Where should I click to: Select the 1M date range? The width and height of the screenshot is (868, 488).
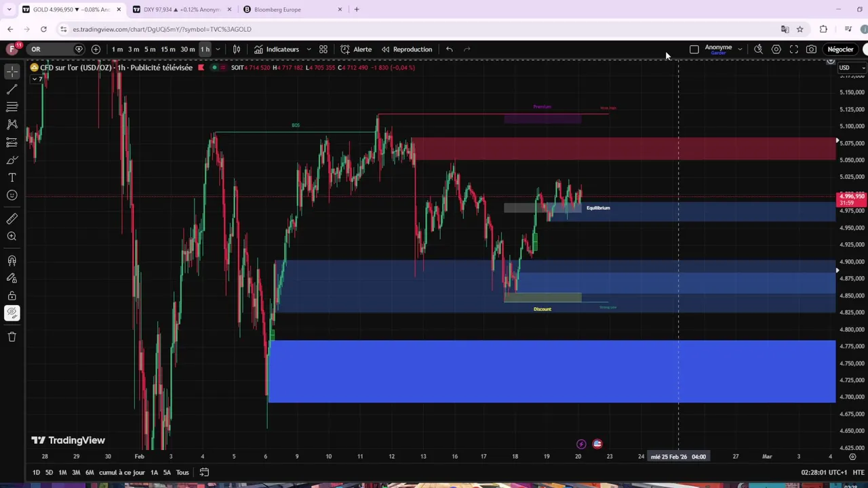tap(62, 472)
